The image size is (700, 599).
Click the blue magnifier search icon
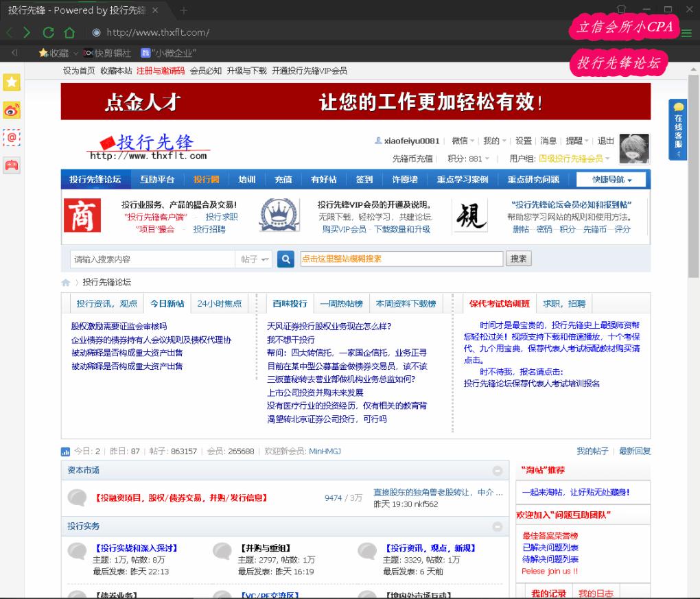pos(285,259)
